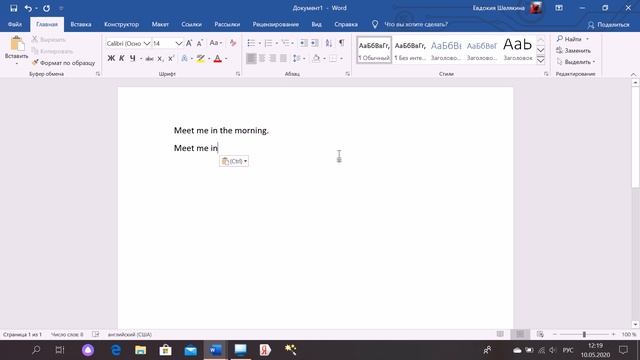Increase paragraph indent
Viewport: 640px width, 360px height.
[x=315, y=43]
